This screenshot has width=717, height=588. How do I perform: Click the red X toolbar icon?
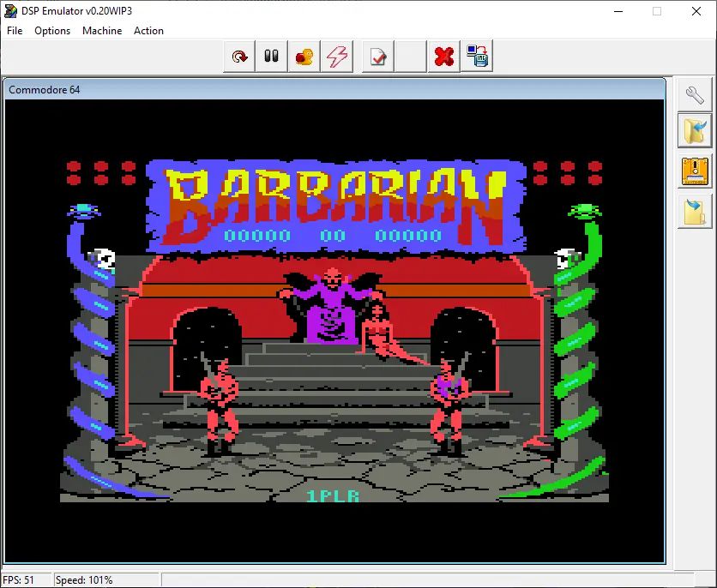pos(444,57)
